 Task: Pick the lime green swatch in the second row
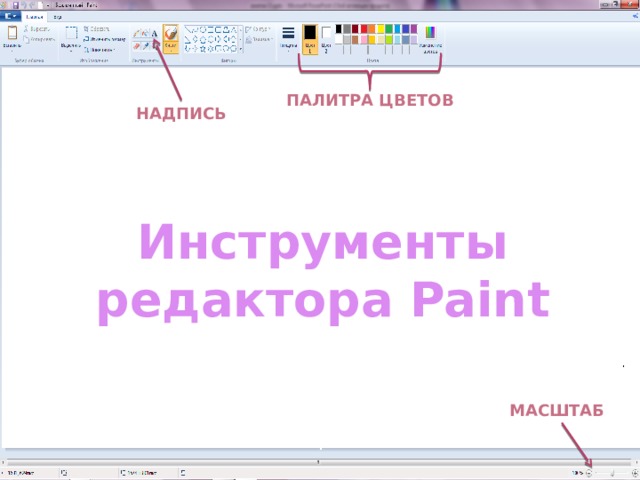389,39
